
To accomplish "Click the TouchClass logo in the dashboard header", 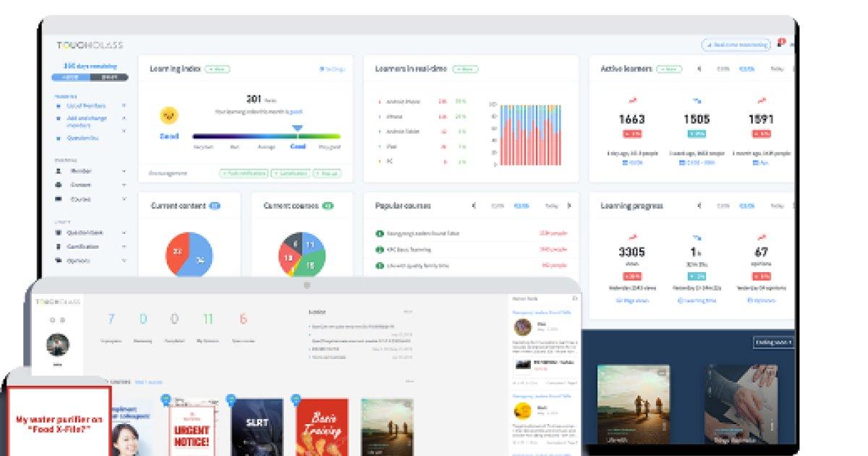I will (90, 45).
